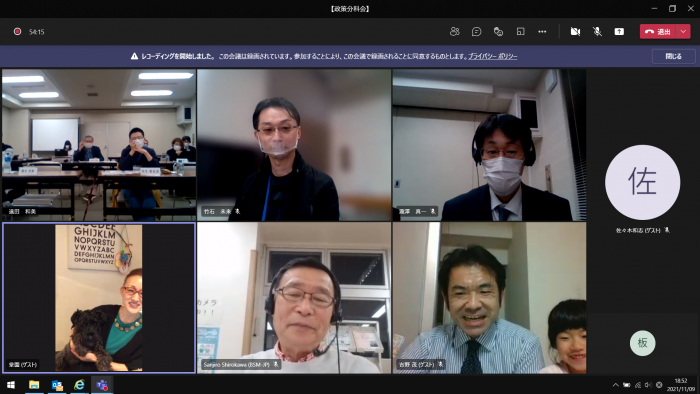Open the Outlook taskbar icon
The width and height of the screenshot is (700, 394).
(57, 385)
